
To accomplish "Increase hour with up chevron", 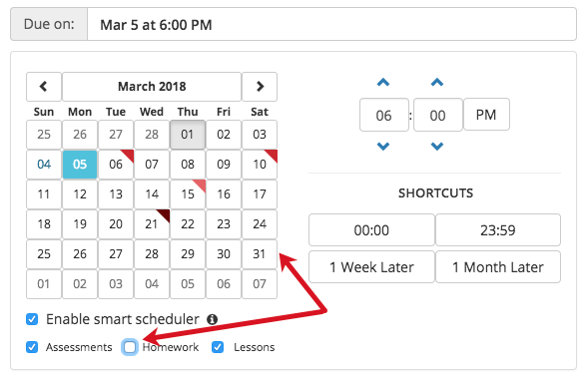I will pyautogui.click(x=383, y=82).
